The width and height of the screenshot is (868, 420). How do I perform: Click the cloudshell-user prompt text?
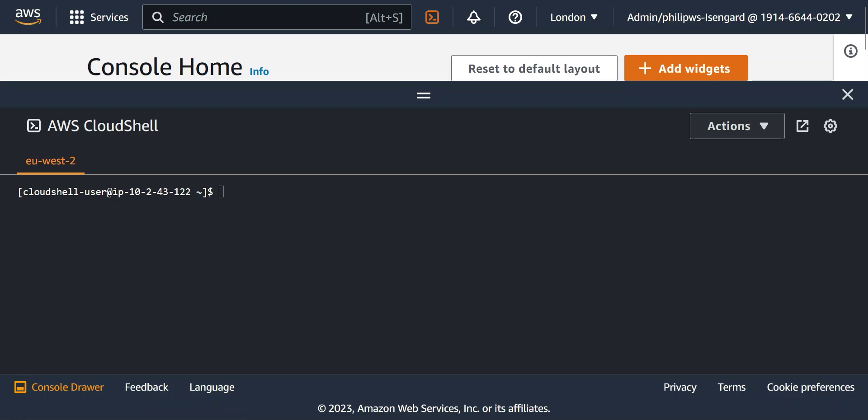(x=115, y=192)
